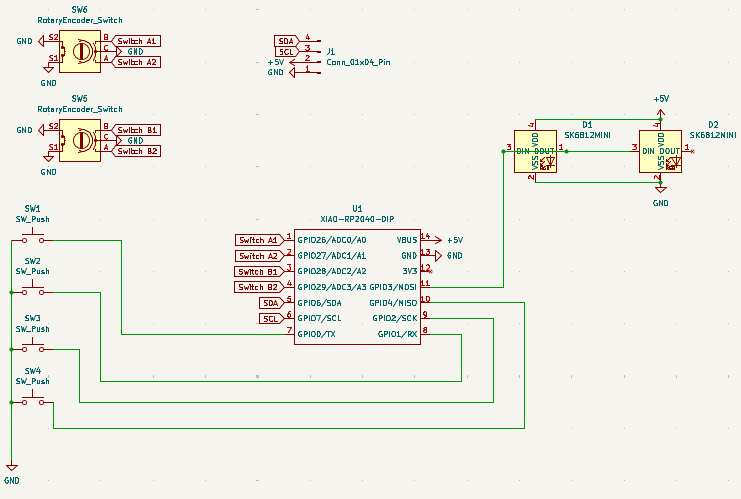Click the GPIO26/ADC0/A0 pin name in U1
Screen dimensions: 741x499
click(332, 240)
